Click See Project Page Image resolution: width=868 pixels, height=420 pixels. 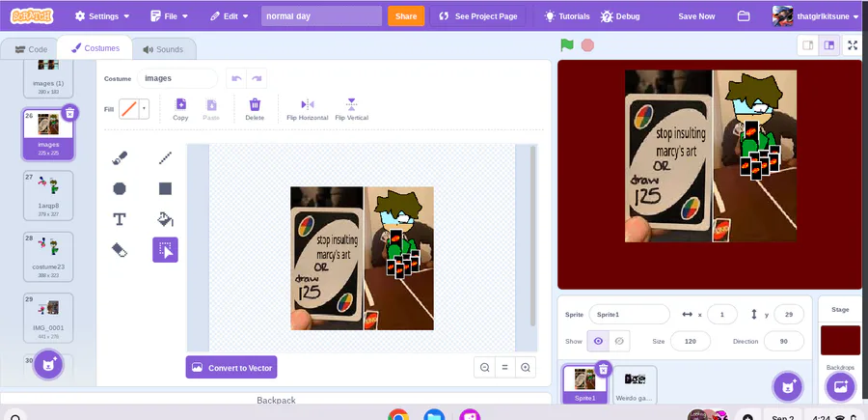(x=478, y=16)
